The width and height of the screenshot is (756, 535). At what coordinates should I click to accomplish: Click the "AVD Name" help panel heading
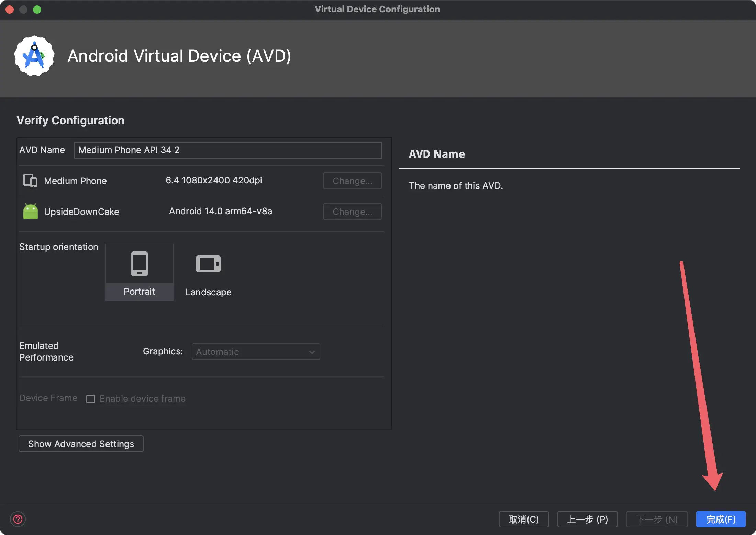[437, 154]
